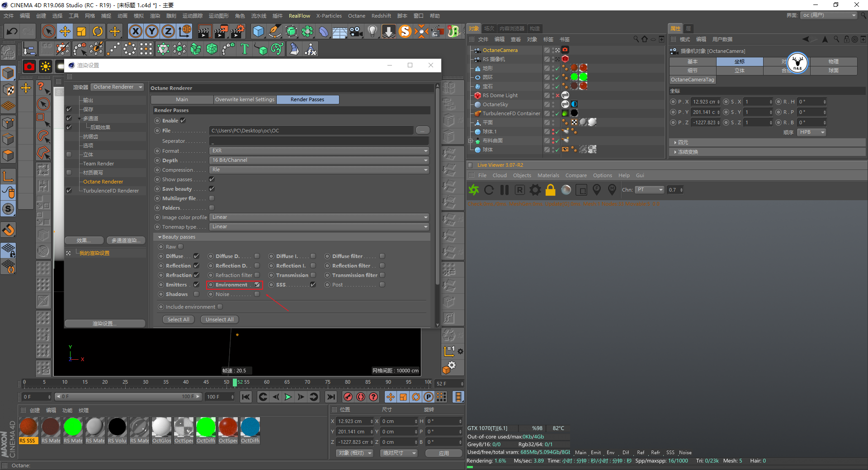Image resolution: width=868 pixels, height=470 pixels.
Task: Click the pick focus F pin icon
Action: point(597,190)
